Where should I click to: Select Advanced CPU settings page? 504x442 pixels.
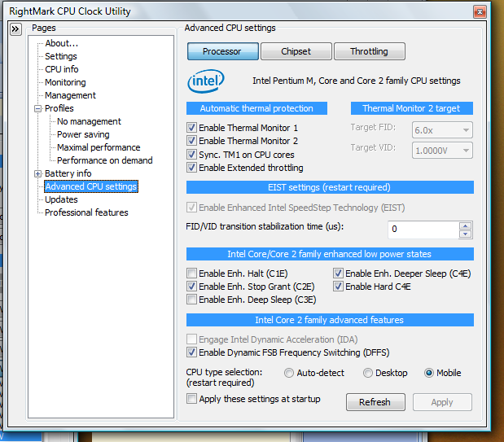pos(91,186)
